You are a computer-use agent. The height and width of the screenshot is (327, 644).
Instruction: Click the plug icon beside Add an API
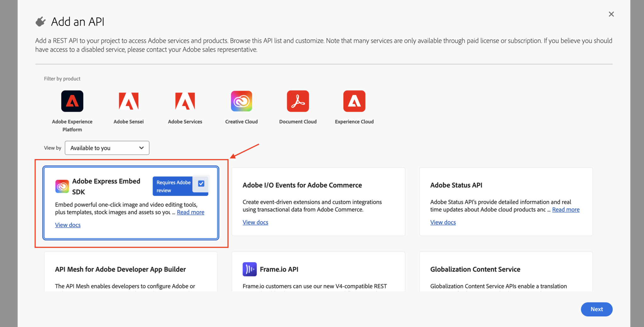click(41, 21)
